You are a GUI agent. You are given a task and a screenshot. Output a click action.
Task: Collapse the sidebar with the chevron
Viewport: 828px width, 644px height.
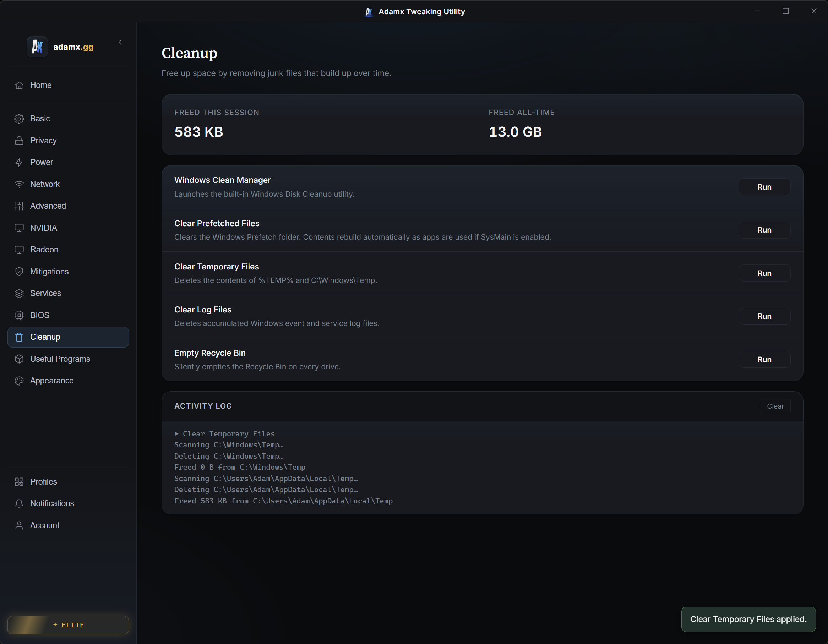[120, 43]
